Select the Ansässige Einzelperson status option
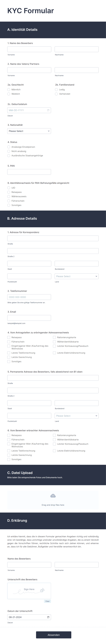This screenshot has height=644, width=106. (9, 147)
